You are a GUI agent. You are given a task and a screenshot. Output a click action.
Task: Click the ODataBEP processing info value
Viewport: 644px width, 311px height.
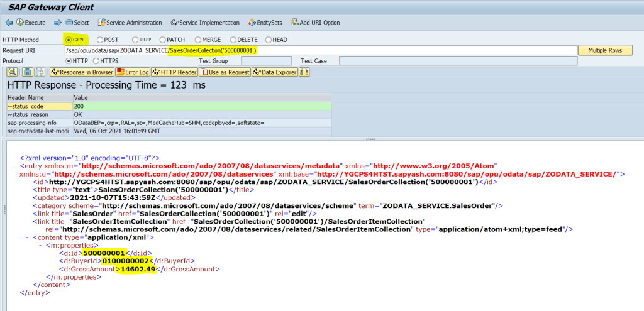(x=169, y=123)
